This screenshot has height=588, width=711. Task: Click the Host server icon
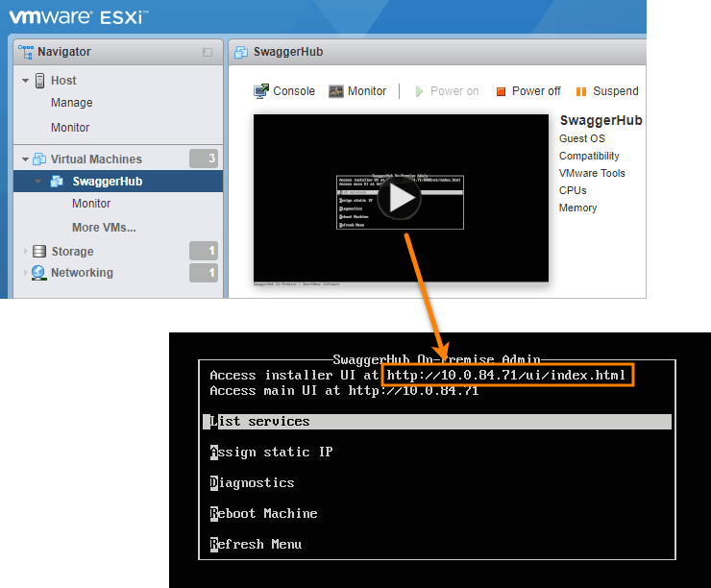40,81
